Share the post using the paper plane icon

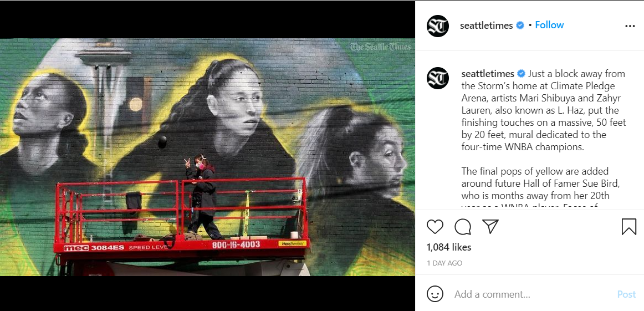(490, 226)
